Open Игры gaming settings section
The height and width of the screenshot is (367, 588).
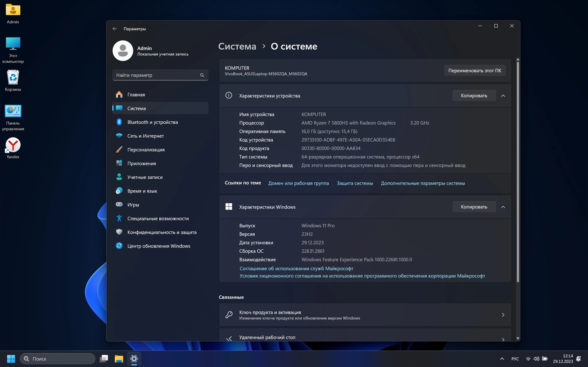[133, 205]
